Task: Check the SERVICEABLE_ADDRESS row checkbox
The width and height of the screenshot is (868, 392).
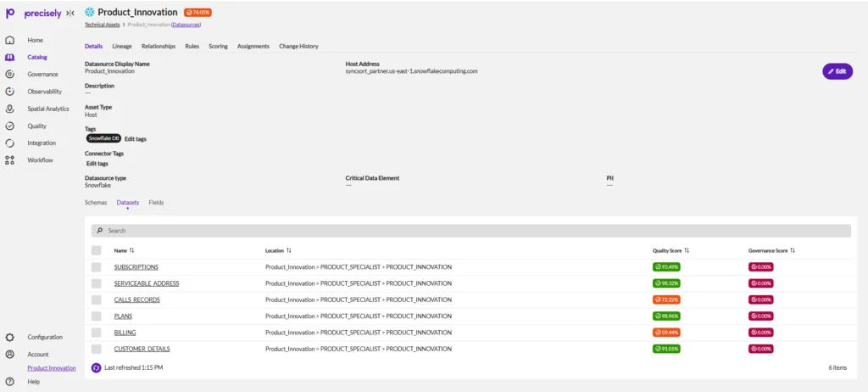Action: tap(97, 283)
